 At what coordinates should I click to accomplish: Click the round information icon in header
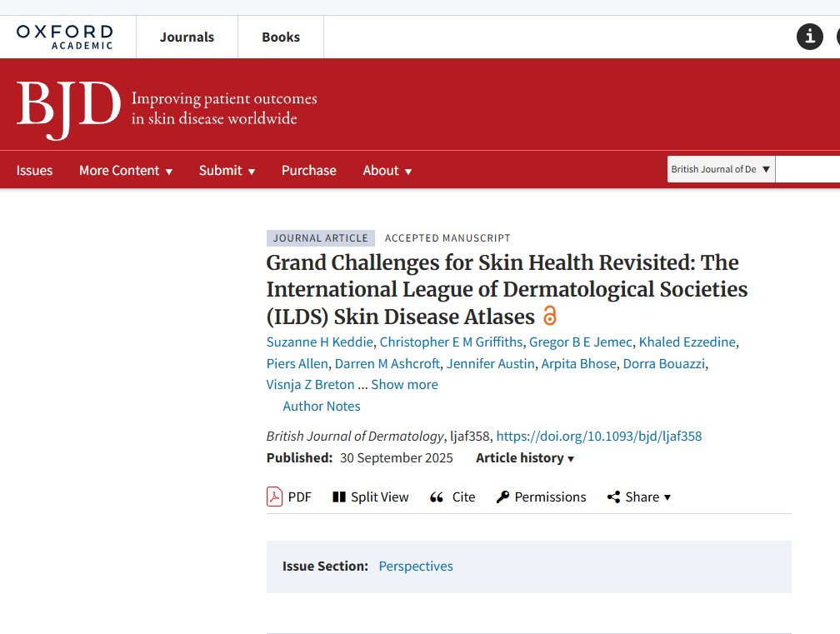click(809, 37)
